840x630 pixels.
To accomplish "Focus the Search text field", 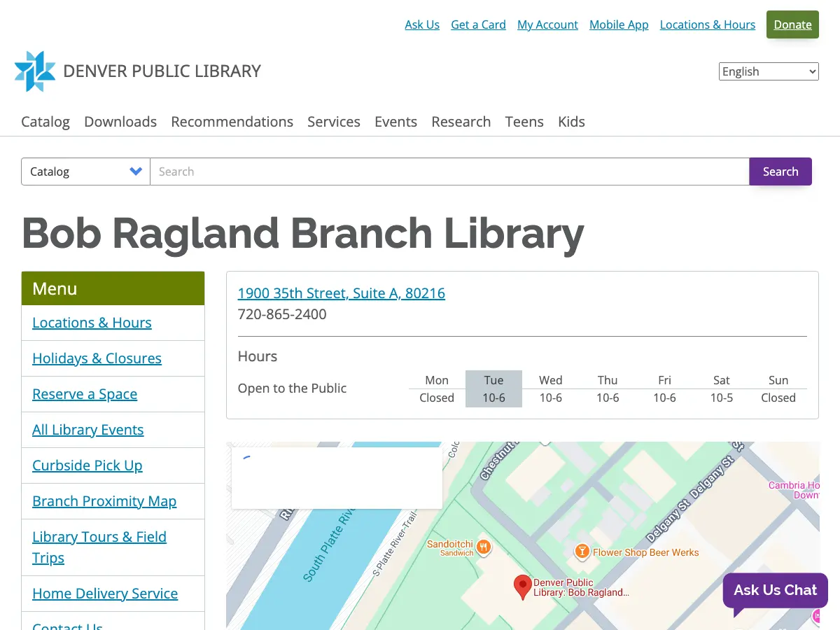I will pos(449,171).
